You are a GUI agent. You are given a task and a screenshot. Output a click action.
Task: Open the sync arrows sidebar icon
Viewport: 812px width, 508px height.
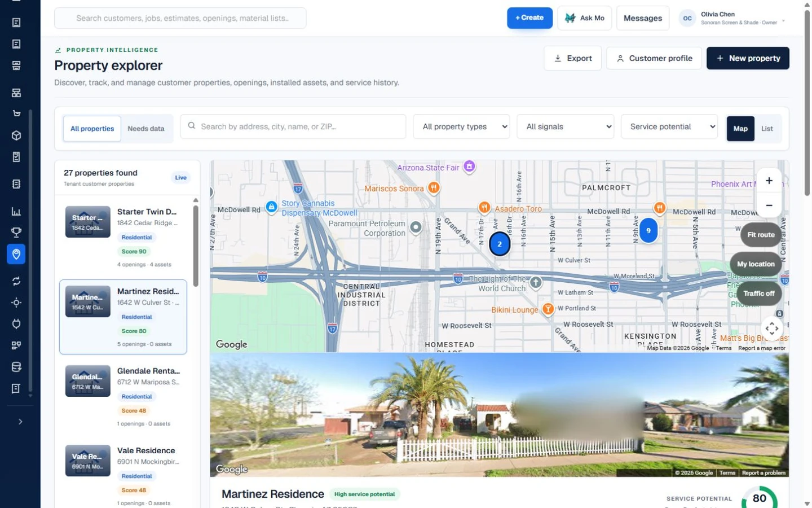click(x=16, y=281)
